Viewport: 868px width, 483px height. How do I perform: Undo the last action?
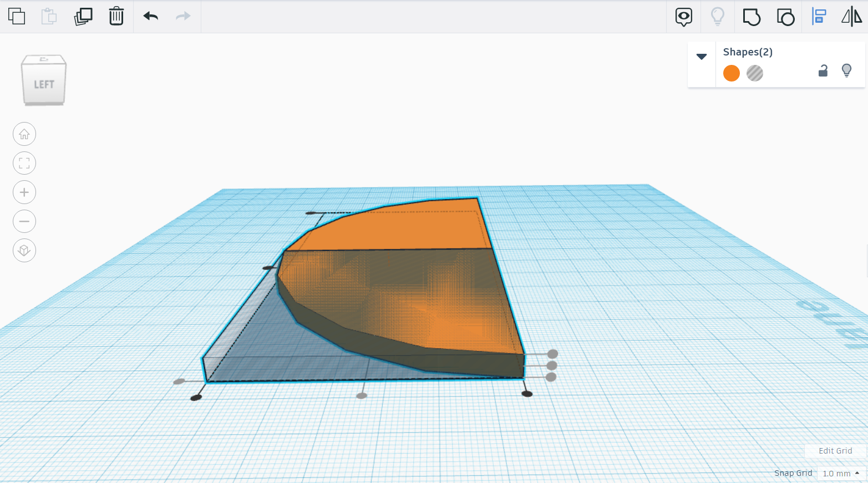click(x=151, y=16)
